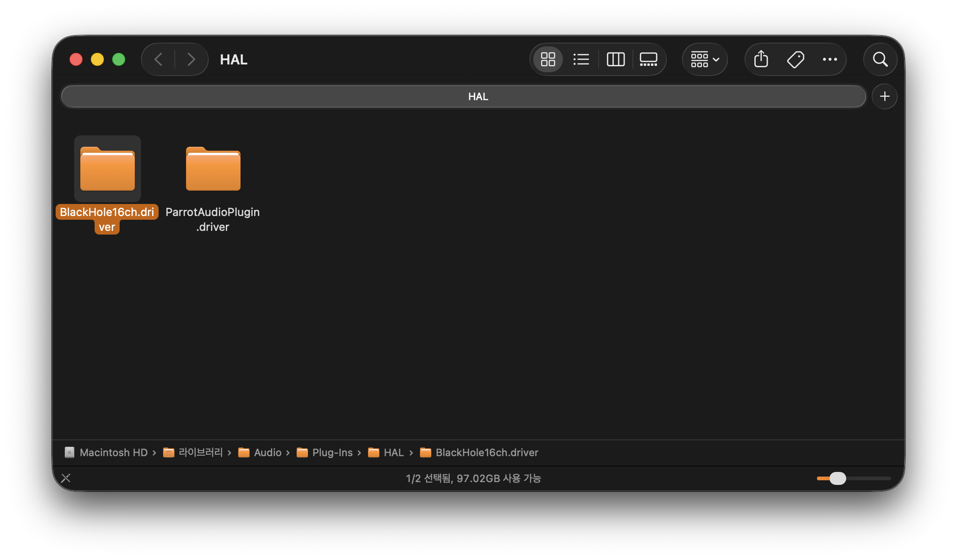
Task: Switch to icon view mode
Action: [548, 59]
